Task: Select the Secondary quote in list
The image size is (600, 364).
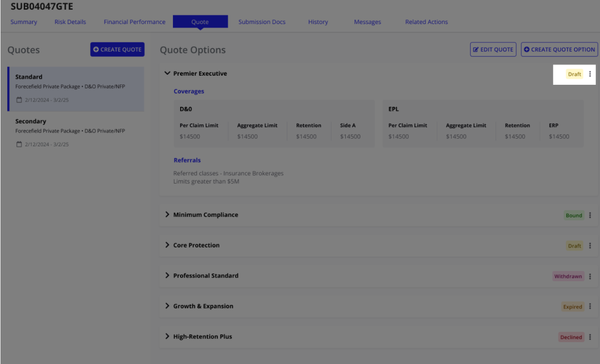Action: 76,133
